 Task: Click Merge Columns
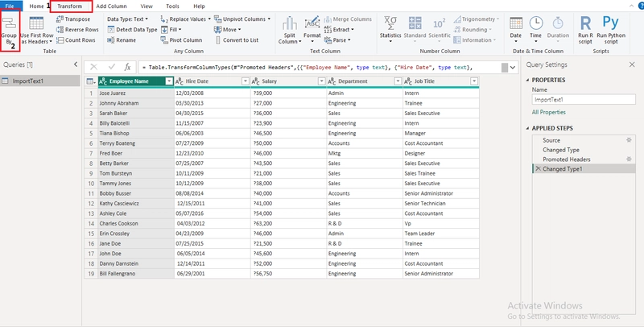pos(348,19)
